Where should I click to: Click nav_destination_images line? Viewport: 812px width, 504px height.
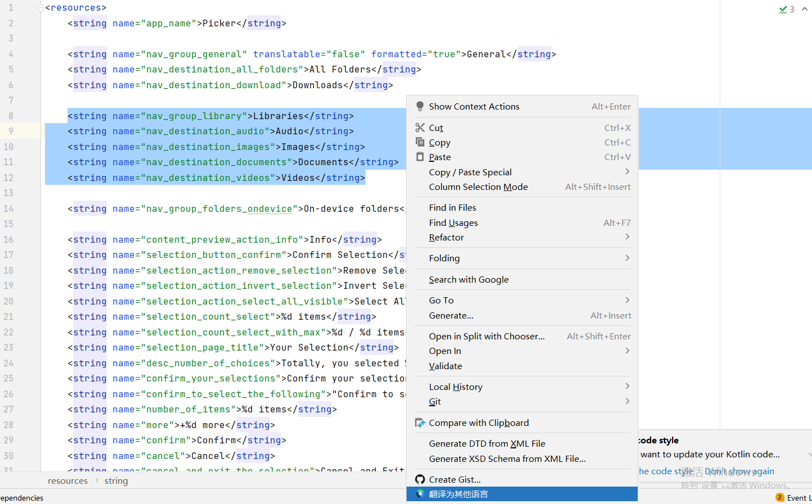(216, 147)
